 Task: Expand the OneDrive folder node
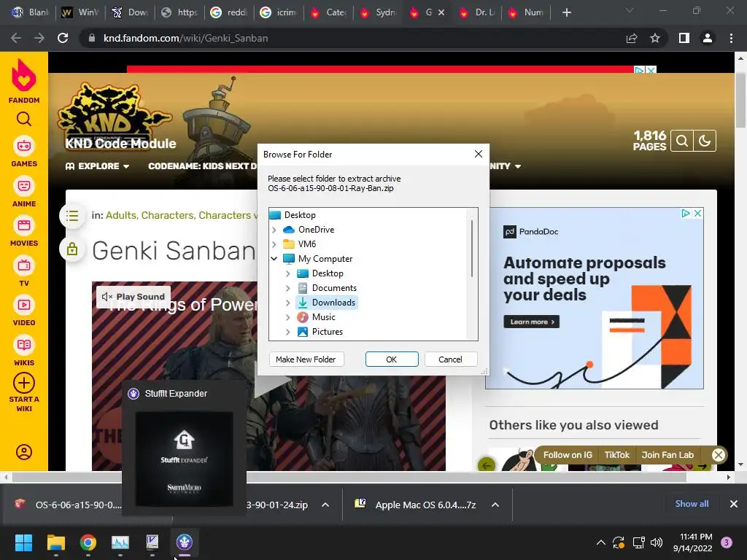274,230
